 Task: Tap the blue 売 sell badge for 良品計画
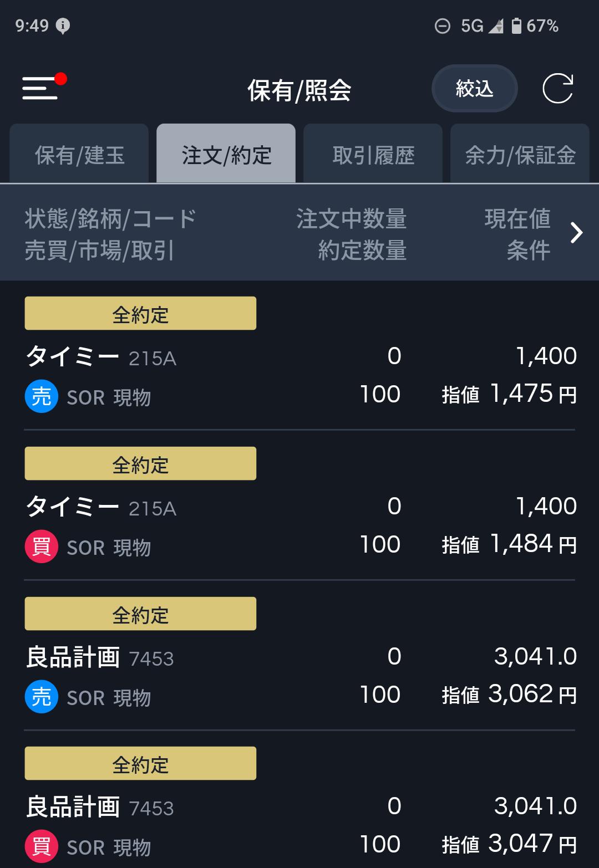click(42, 697)
